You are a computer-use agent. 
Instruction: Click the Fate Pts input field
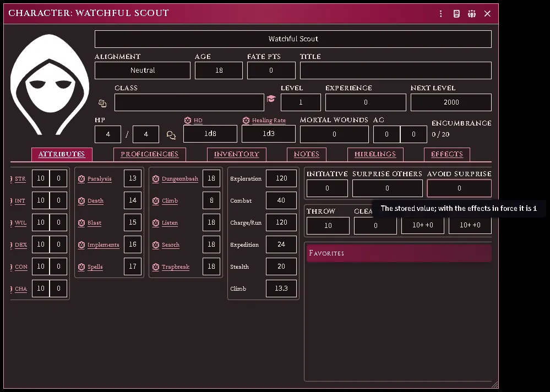[x=271, y=70]
